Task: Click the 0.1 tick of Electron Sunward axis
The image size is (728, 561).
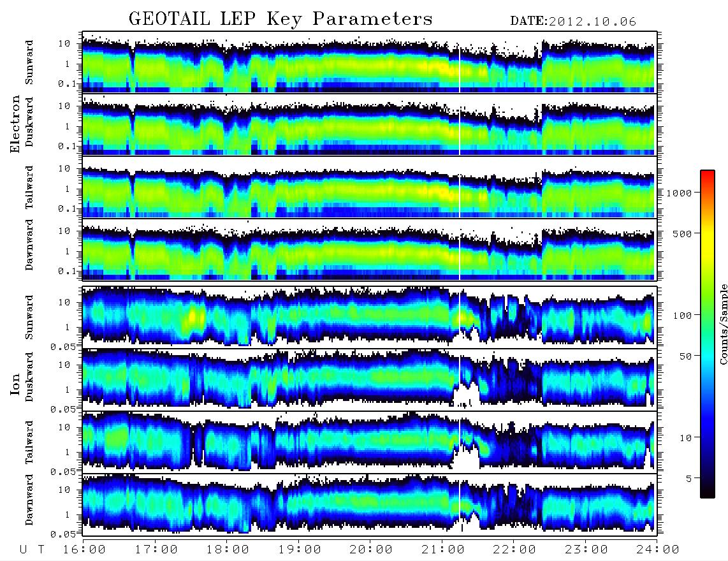Action: coord(68,84)
